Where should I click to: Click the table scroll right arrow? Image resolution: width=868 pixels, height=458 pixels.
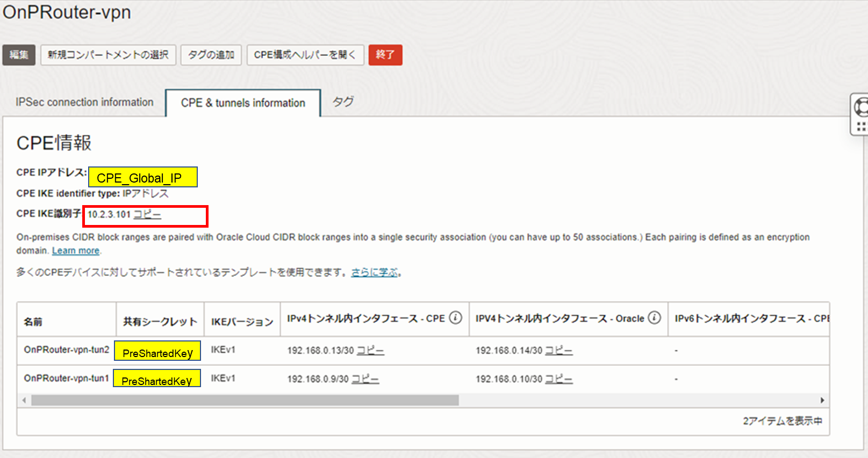pyautogui.click(x=822, y=401)
